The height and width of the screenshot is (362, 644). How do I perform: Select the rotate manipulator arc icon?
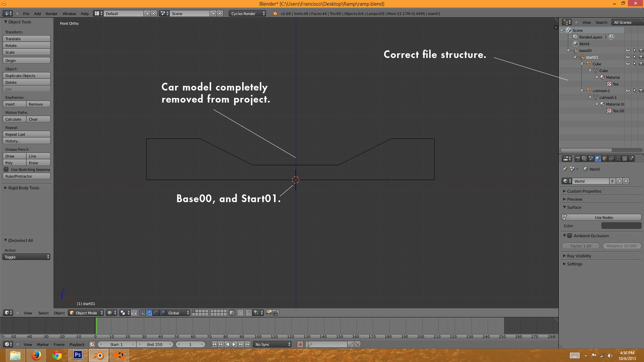pyautogui.click(x=156, y=313)
